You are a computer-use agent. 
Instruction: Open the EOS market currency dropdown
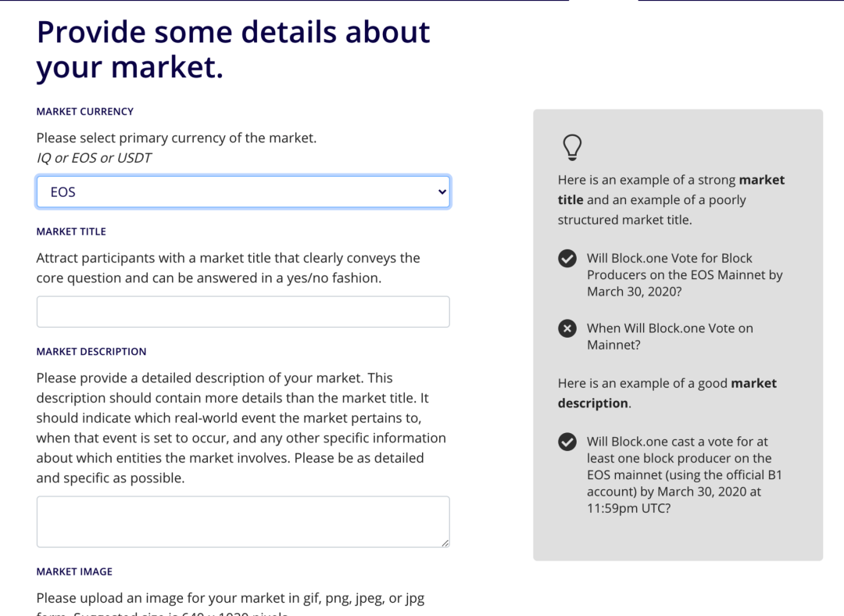point(243,192)
